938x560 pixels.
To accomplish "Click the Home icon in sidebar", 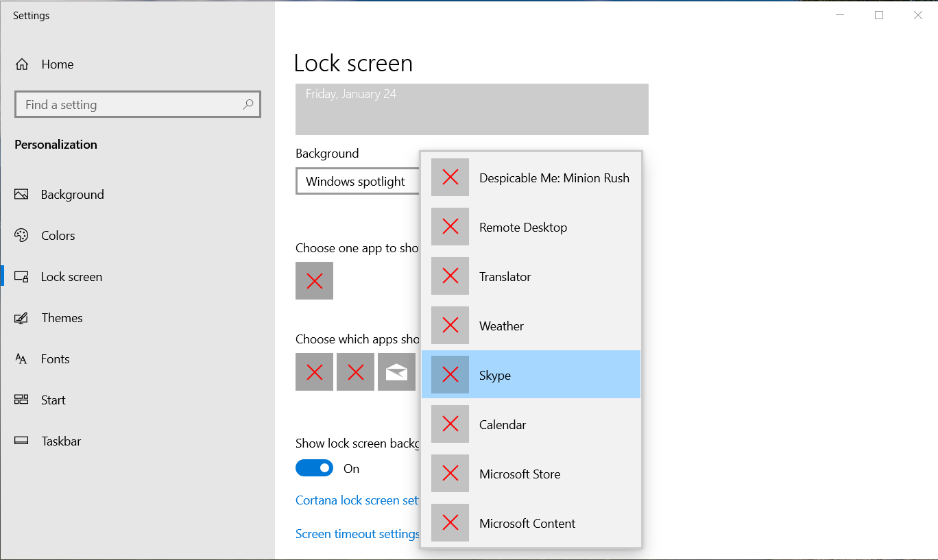I will point(22,64).
